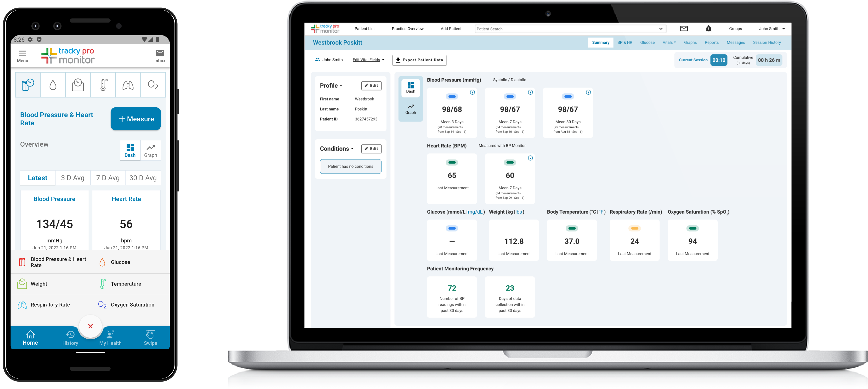
Task: Switch laptop dashboard to Graph view
Action: click(410, 109)
